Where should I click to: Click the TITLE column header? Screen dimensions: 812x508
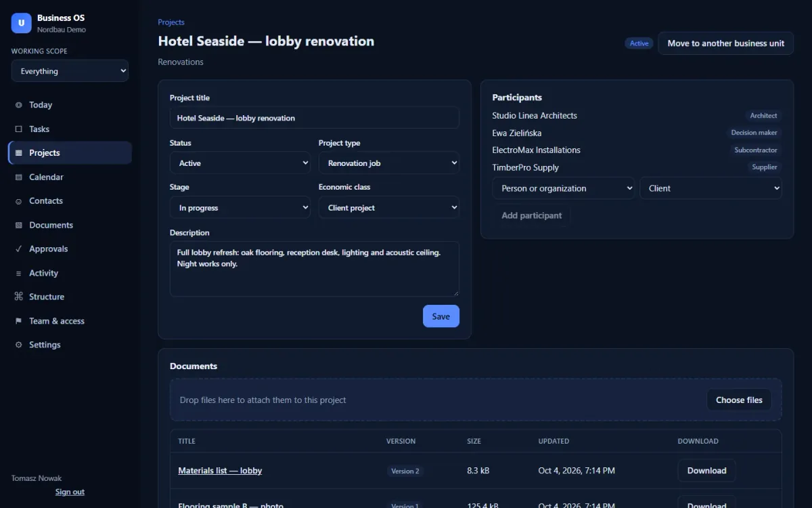tap(187, 441)
